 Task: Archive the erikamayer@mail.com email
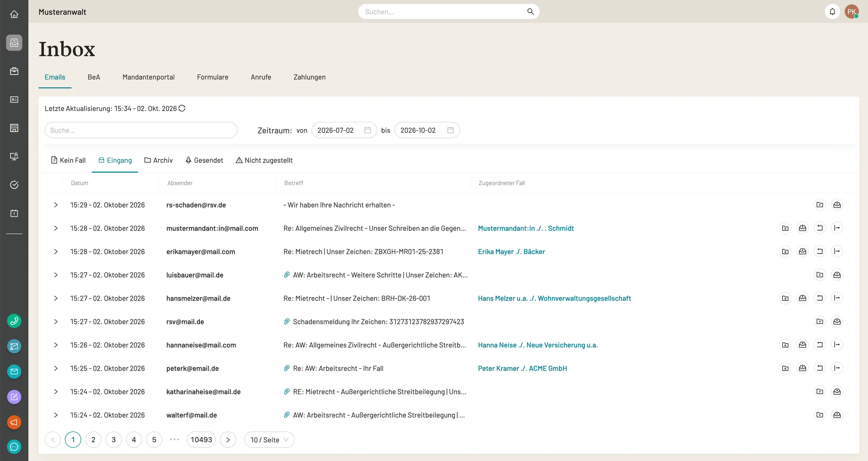(x=803, y=251)
